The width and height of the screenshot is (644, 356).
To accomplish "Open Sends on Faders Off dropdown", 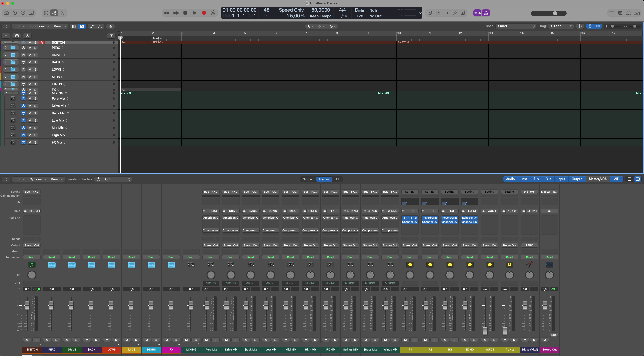I will point(118,179).
